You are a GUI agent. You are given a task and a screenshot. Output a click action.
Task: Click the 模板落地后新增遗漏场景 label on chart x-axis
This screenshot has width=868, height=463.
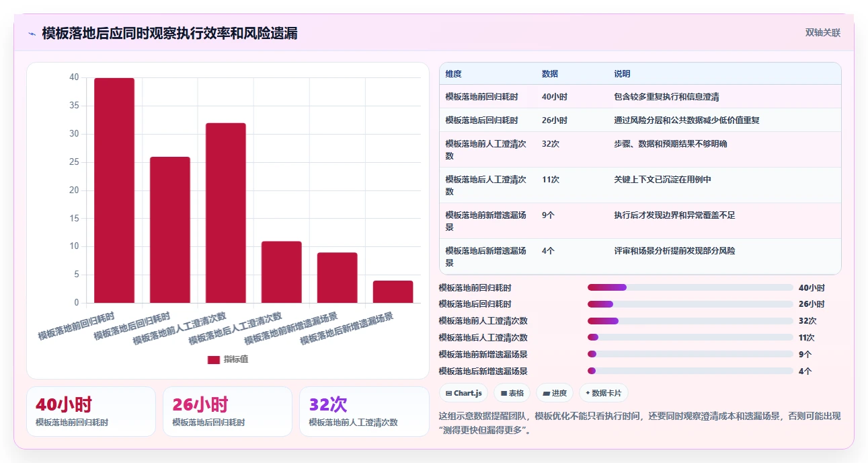346,328
